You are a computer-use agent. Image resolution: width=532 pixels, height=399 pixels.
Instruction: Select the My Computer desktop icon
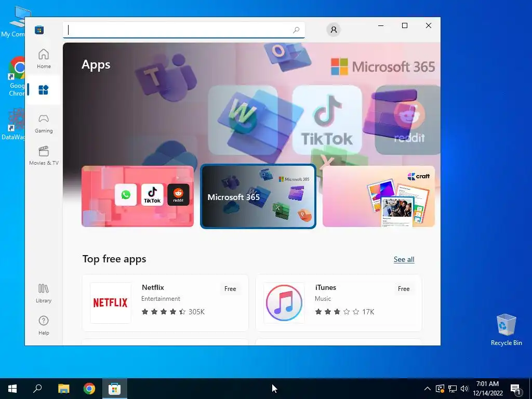14,22
